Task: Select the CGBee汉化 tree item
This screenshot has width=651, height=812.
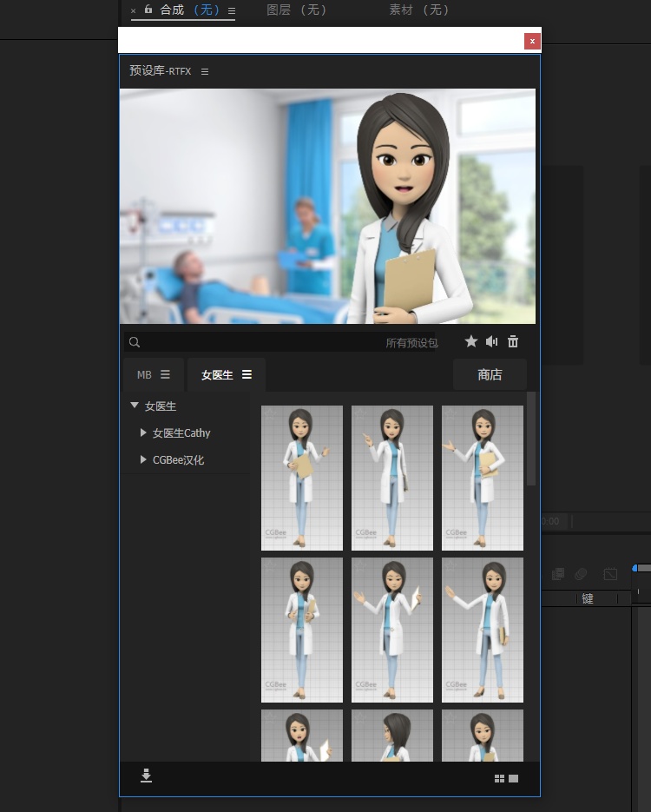Action: (x=178, y=460)
